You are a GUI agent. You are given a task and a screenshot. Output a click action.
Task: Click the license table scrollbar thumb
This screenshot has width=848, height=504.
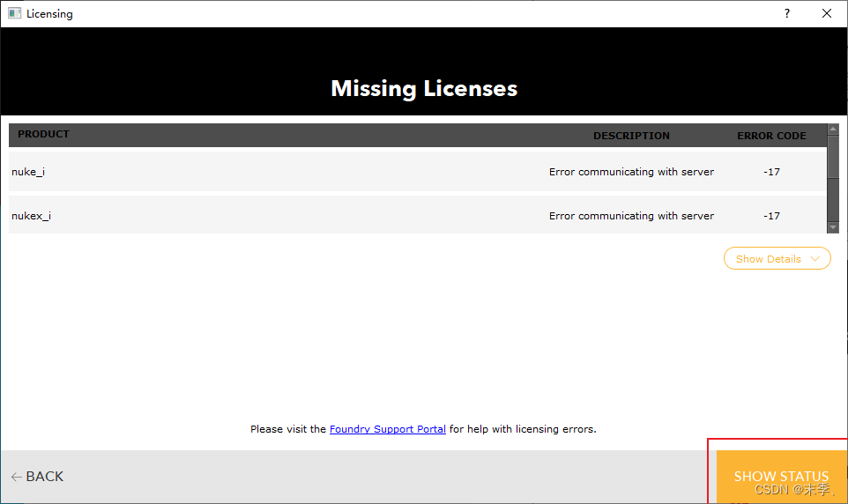tap(833, 157)
